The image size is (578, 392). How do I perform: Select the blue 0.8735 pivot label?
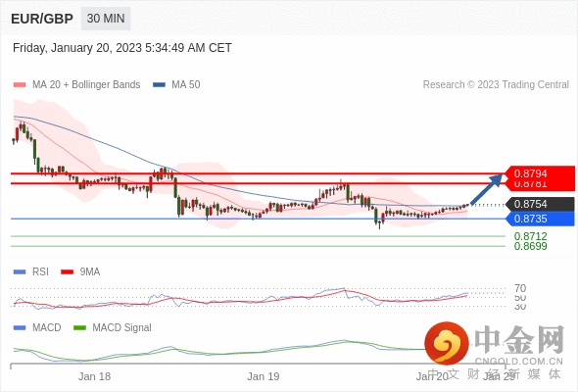click(540, 219)
